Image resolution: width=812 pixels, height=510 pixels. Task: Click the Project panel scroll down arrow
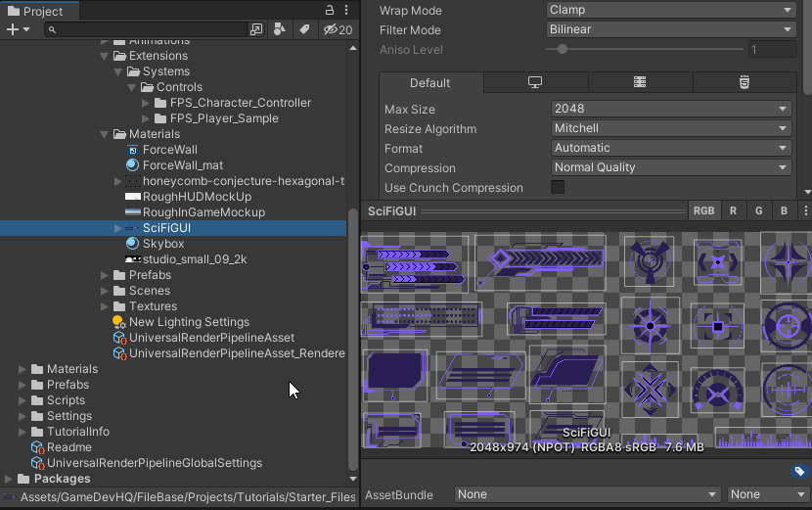tap(353, 479)
